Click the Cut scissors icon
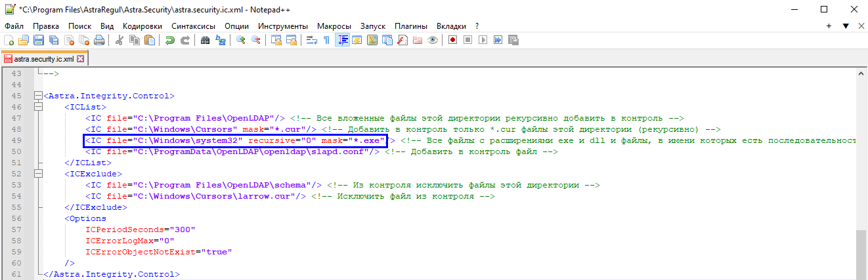 [119, 40]
